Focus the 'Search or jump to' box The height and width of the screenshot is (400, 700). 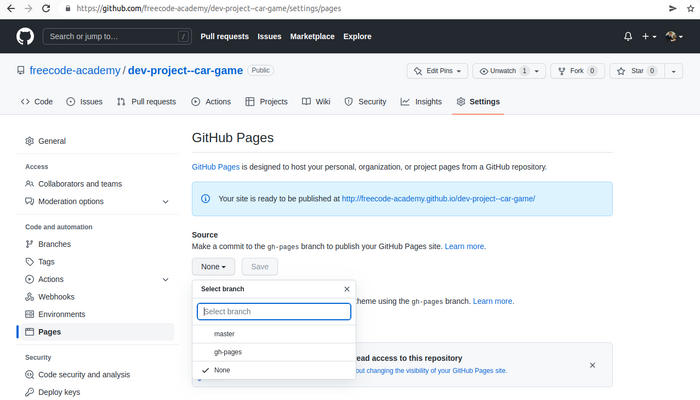click(117, 36)
